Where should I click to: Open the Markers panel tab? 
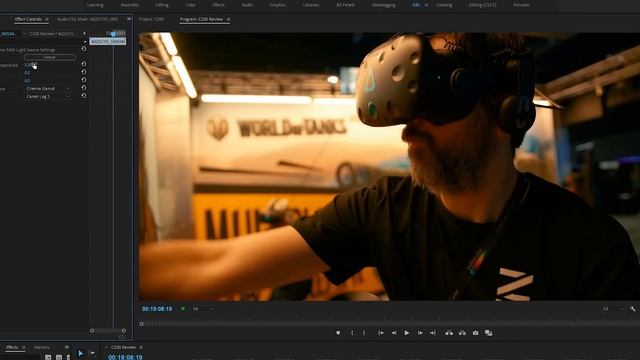42,347
